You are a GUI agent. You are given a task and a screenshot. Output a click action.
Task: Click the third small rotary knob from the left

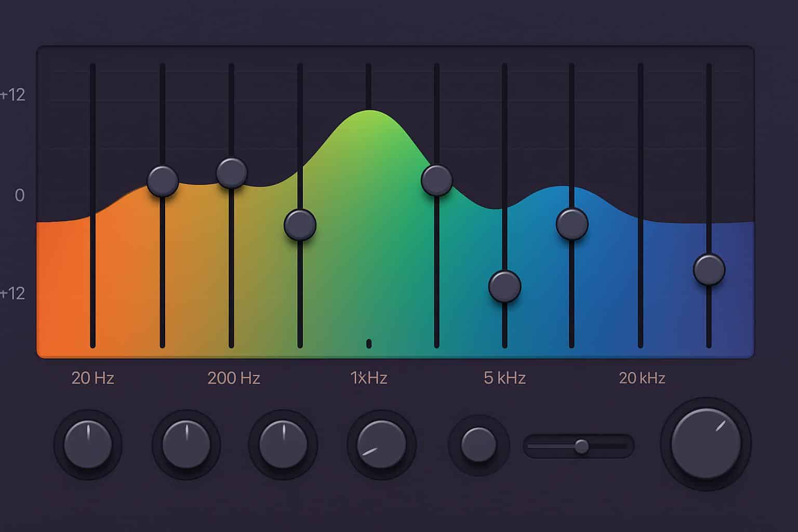(x=283, y=445)
